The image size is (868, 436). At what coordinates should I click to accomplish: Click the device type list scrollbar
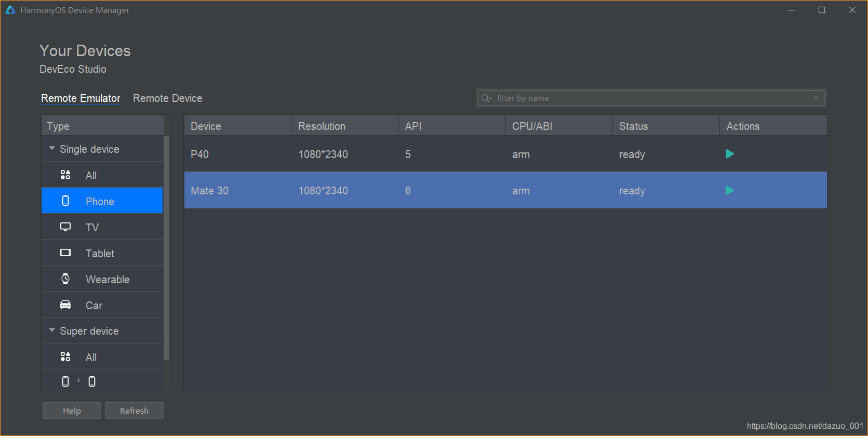pos(166,248)
